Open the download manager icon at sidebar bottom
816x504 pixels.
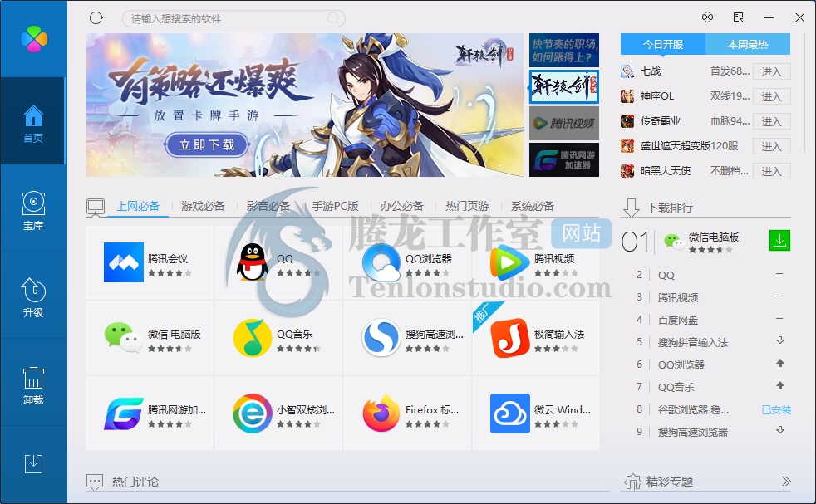click(x=33, y=463)
